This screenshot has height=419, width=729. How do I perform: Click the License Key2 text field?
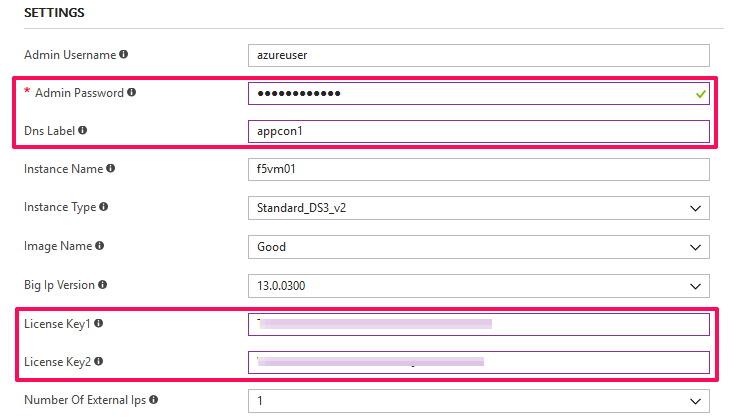click(x=479, y=362)
